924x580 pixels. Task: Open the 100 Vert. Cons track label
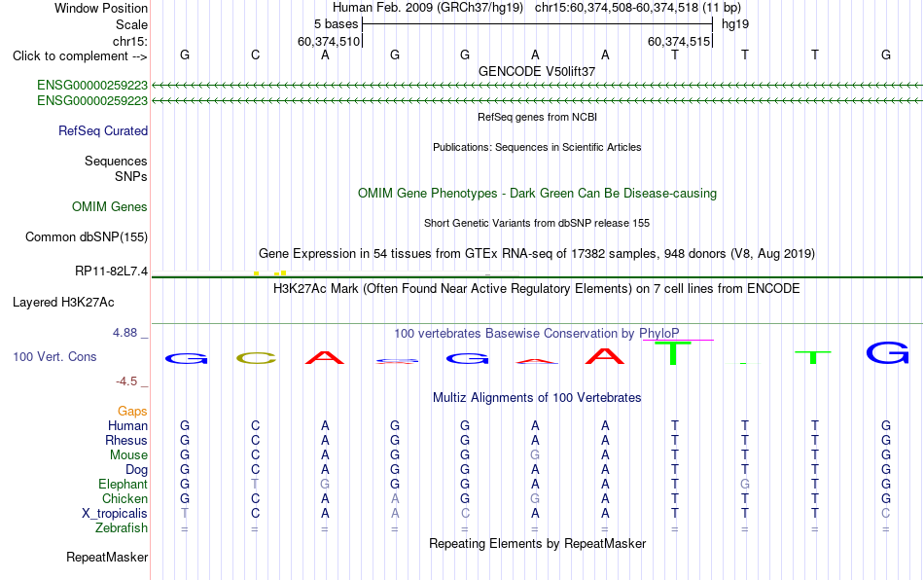pos(54,356)
